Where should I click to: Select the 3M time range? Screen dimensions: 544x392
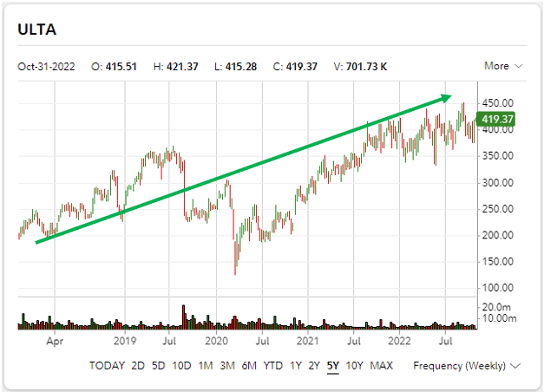pos(227,366)
